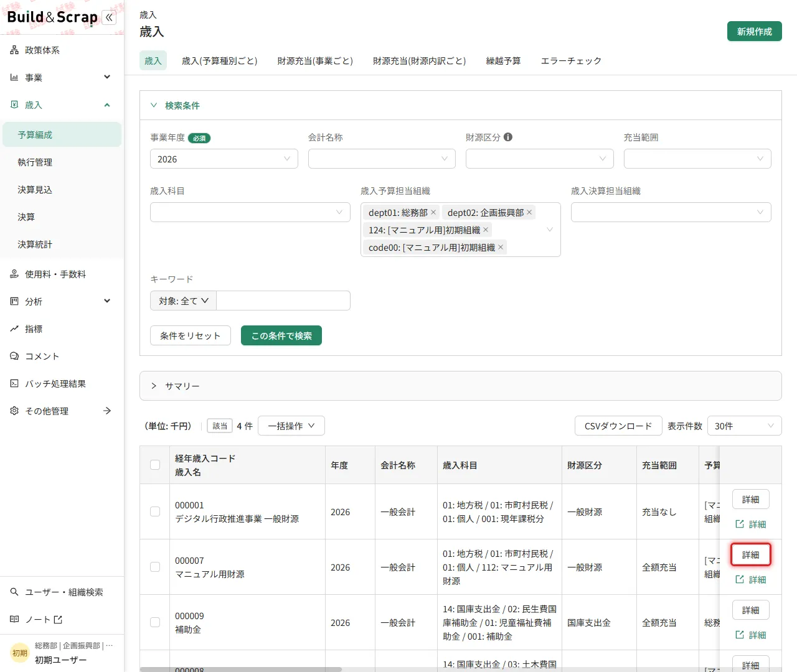This screenshot has height=672, width=797.
Task: Remove the dept01: 総務部 tag
Action: 433,213
